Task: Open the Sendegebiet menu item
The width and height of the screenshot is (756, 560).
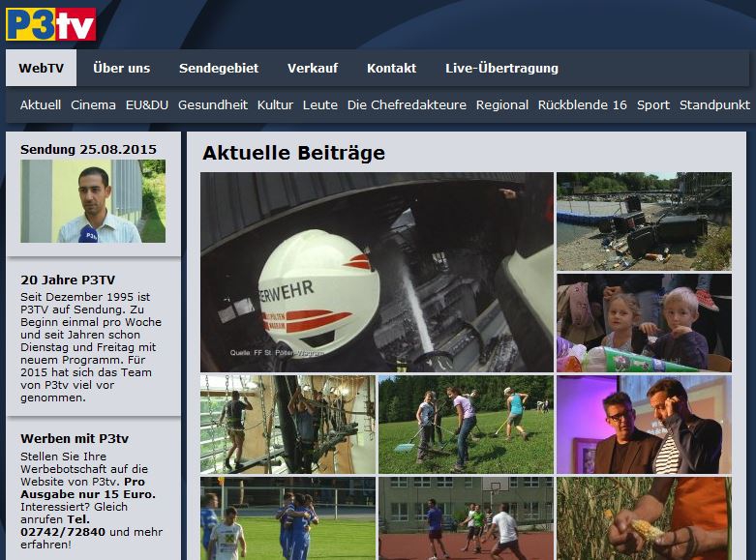Action: 218,69
